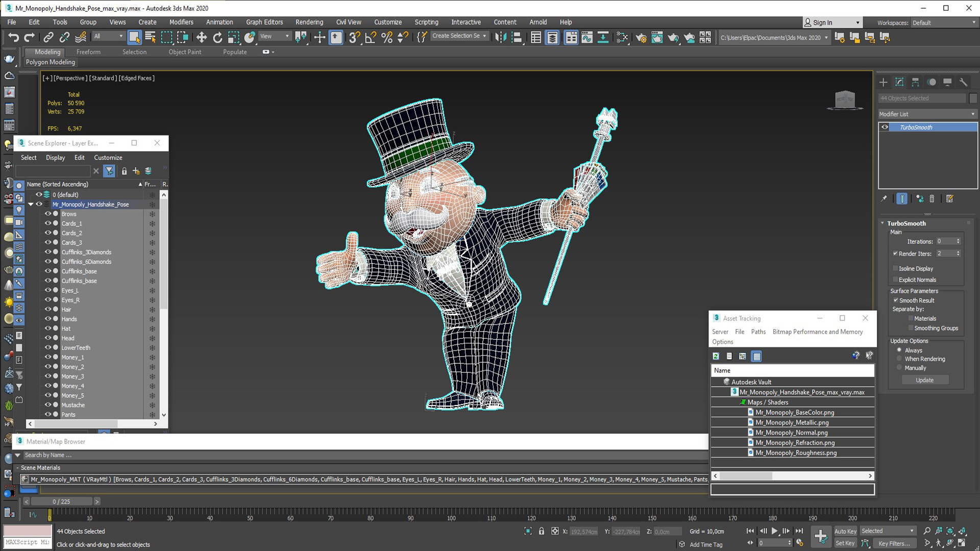The image size is (980, 551).
Task: Click the Play Animation button
Action: click(x=774, y=531)
